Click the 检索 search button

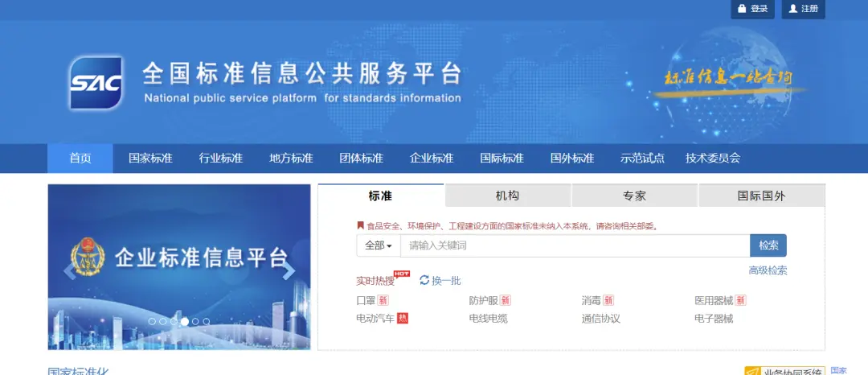coord(768,245)
